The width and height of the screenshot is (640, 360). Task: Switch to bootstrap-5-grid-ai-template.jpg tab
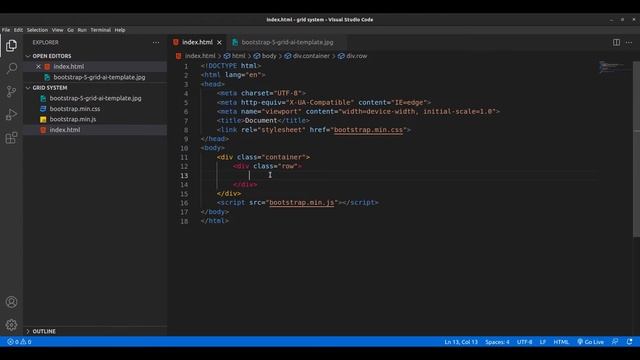pos(287,42)
